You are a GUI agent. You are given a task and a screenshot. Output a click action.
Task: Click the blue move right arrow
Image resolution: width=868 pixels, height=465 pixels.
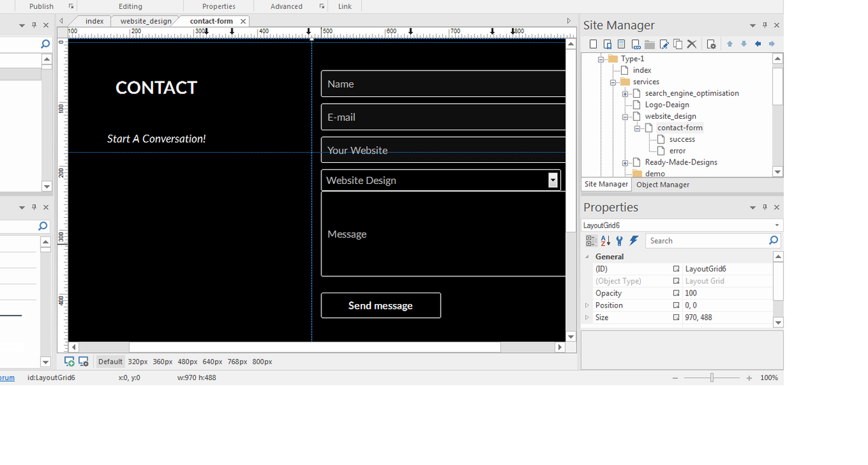coord(772,44)
